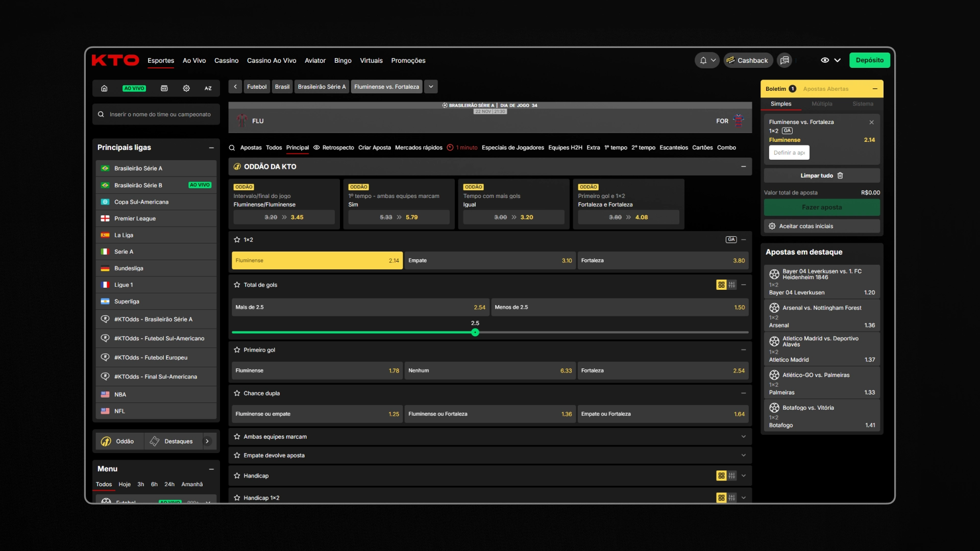The image size is (980, 551).
Task: Click the green Depósito button
Action: coord(869,60)
